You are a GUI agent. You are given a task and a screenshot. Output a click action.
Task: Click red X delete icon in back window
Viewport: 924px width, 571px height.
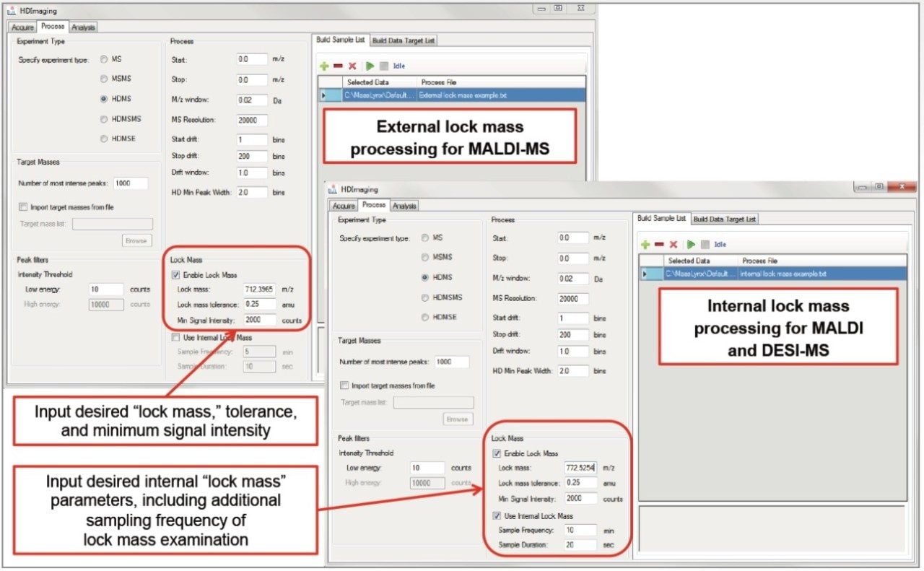(352, 66)
